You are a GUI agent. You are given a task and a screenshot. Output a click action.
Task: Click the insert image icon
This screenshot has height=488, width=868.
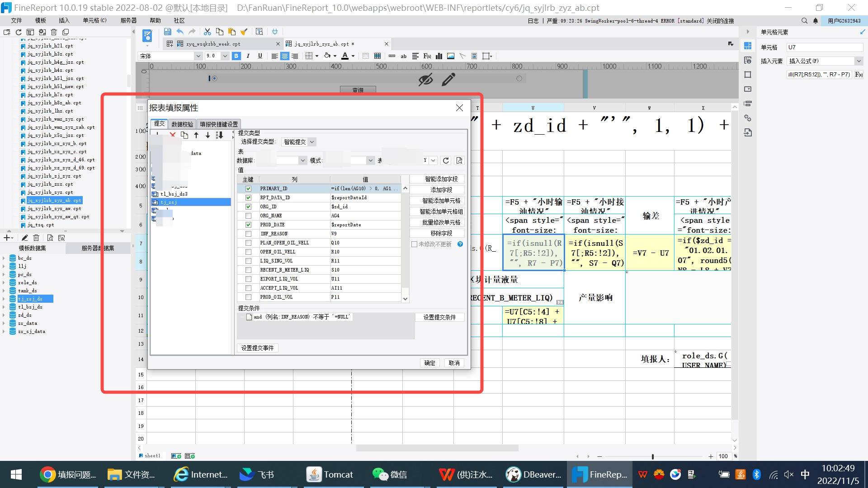451,56
